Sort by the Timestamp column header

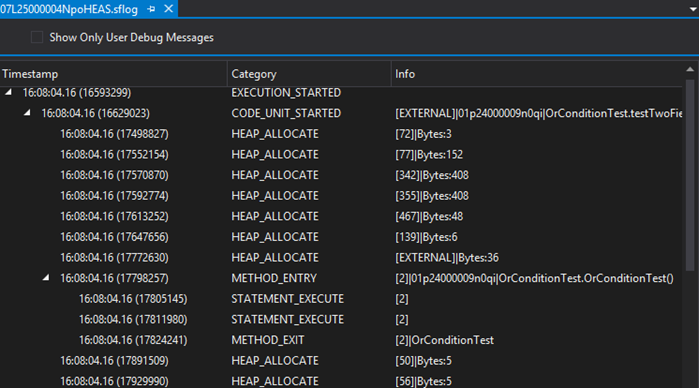pos(113,74)
